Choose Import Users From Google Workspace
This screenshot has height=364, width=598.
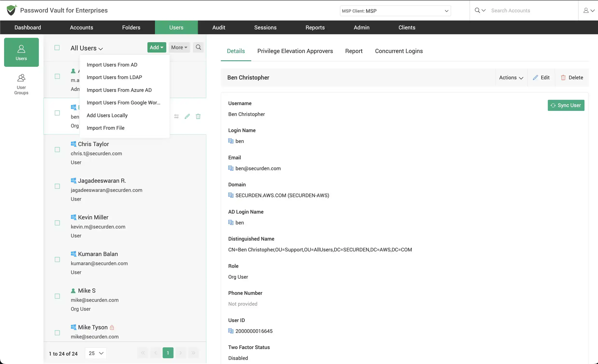click(124, 103)
